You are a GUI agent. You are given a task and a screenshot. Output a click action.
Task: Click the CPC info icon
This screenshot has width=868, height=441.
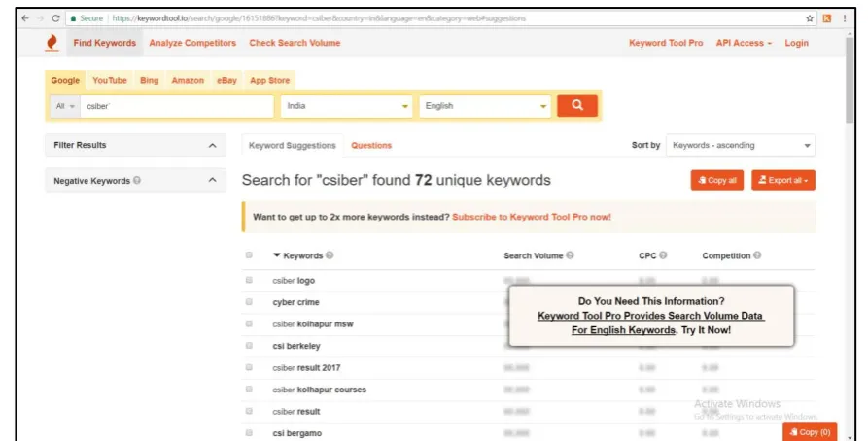coord(663,255)
